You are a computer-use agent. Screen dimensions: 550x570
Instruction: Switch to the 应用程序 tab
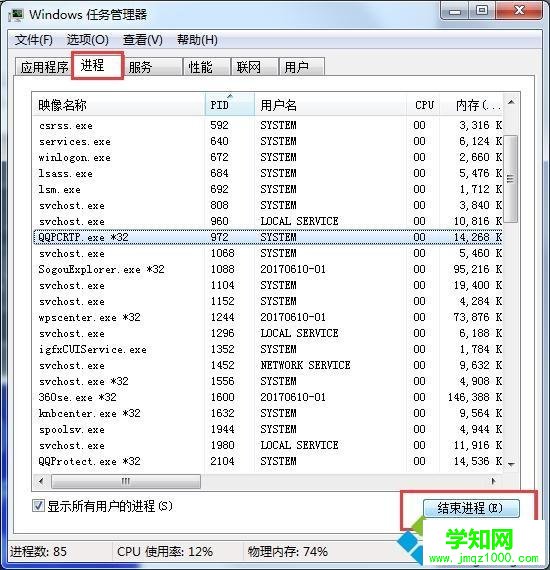(44, 67)
